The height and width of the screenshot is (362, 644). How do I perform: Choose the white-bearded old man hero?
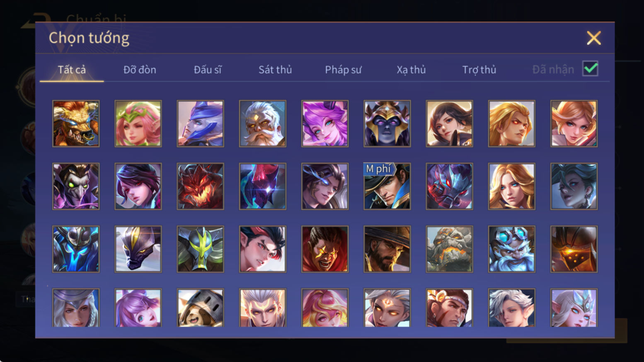[x=262, y=123]
